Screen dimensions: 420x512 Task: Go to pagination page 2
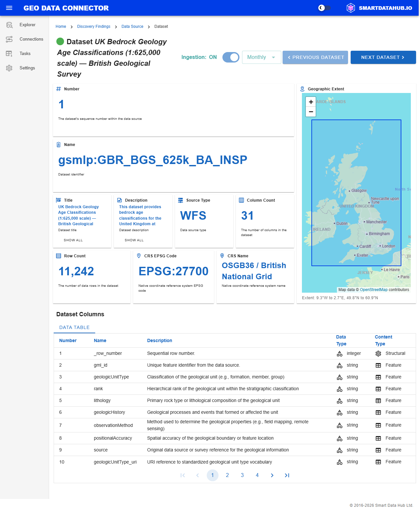tap(227, 475)
